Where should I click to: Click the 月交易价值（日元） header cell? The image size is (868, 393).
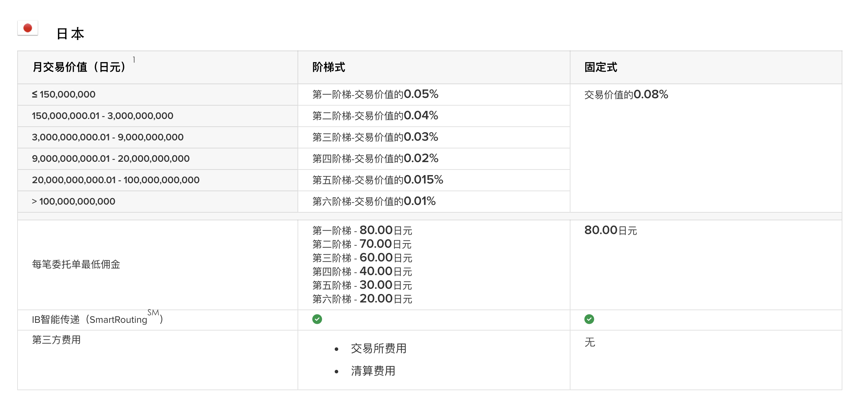79,67
